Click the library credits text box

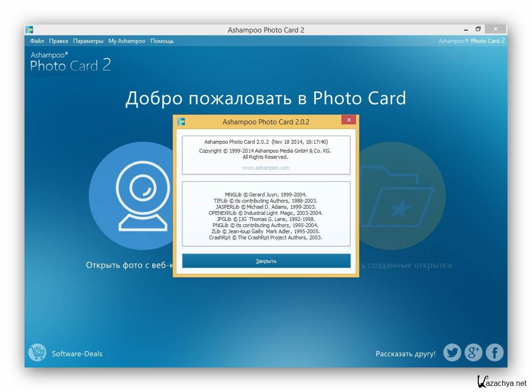tap(266, 213)
